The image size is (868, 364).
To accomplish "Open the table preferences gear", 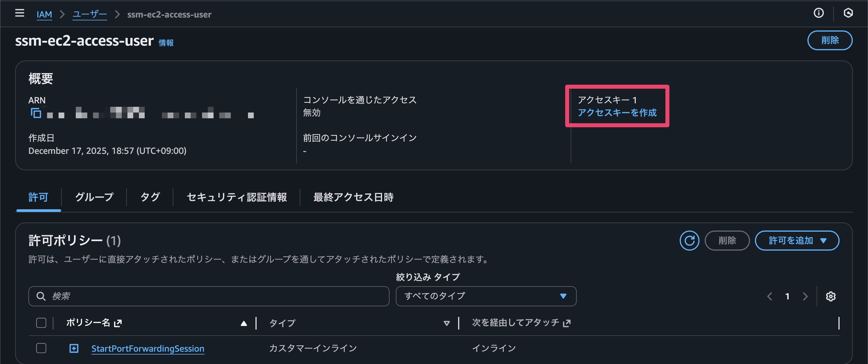I will click(x=831, y=296).
